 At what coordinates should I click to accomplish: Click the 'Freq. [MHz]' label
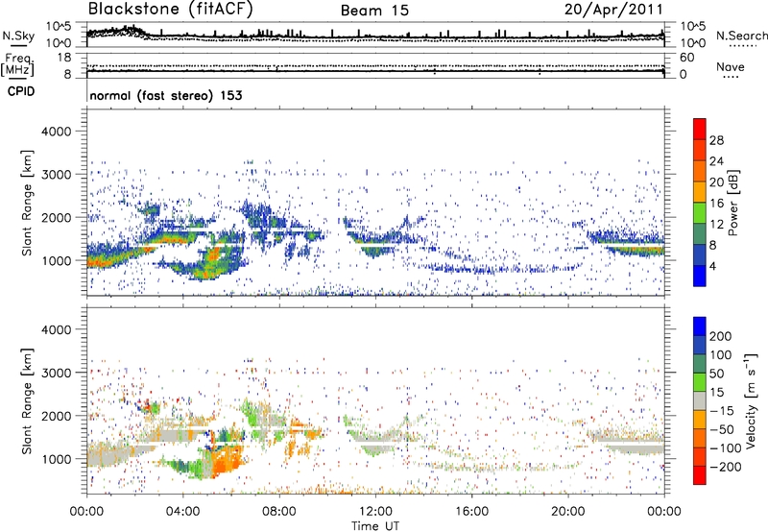18,66
